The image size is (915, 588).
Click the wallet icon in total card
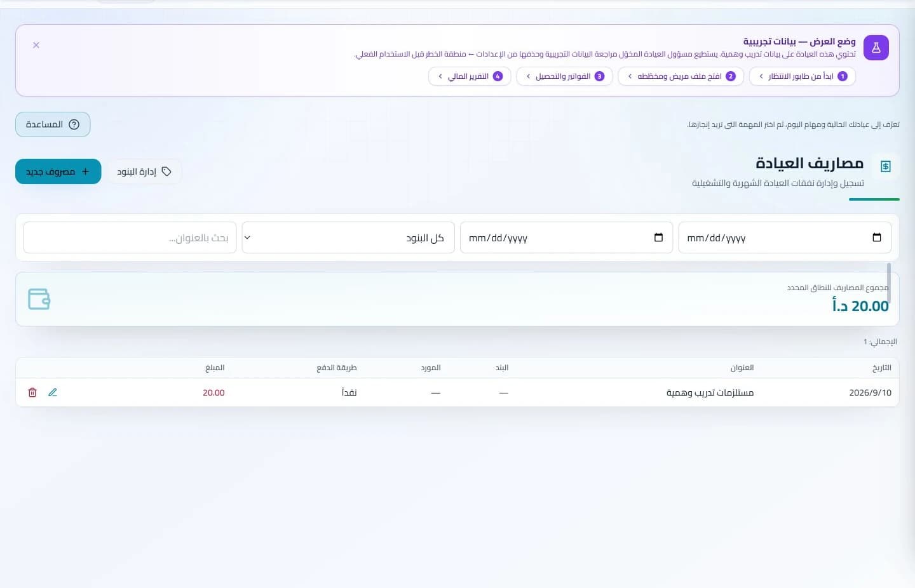tap(39, 299)
